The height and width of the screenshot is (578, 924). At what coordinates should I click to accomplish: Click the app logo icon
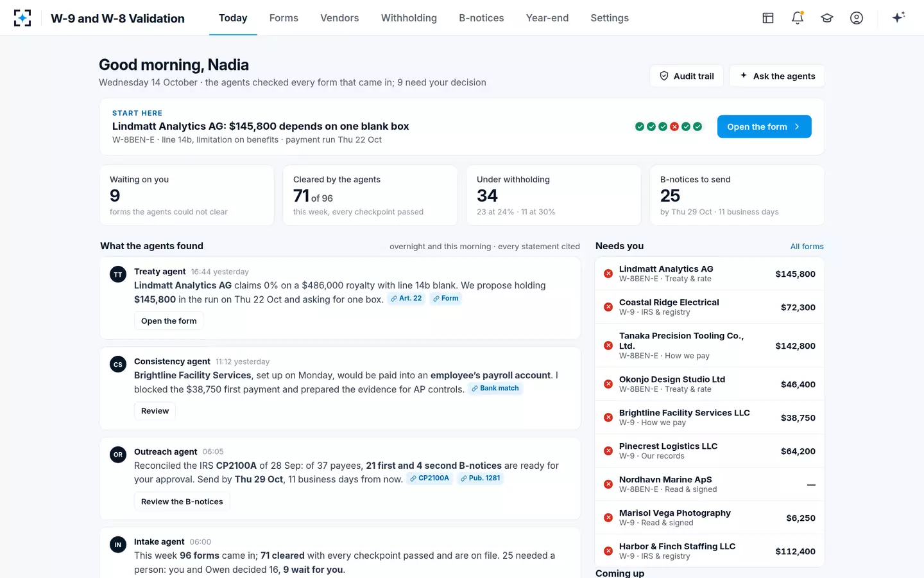coord(22,18)
